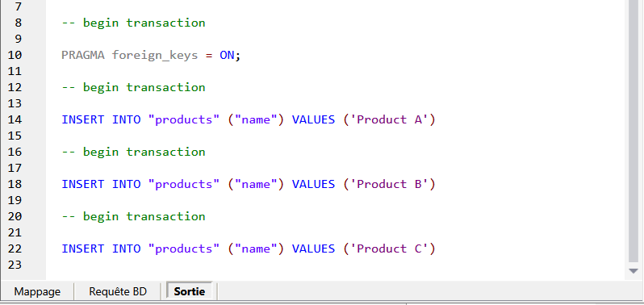Screen dimensions: 644x305
Task: Place cursor in 'Product C' string
Action: (389, 249)
